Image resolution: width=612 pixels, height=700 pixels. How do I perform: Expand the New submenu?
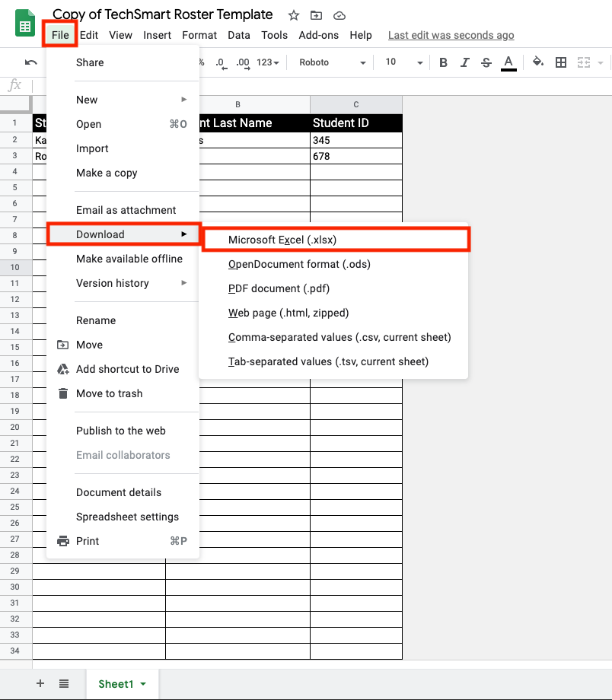123,100
